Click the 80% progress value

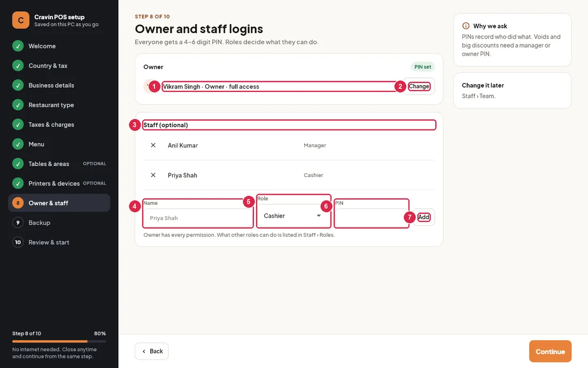(x=100, y=333)
